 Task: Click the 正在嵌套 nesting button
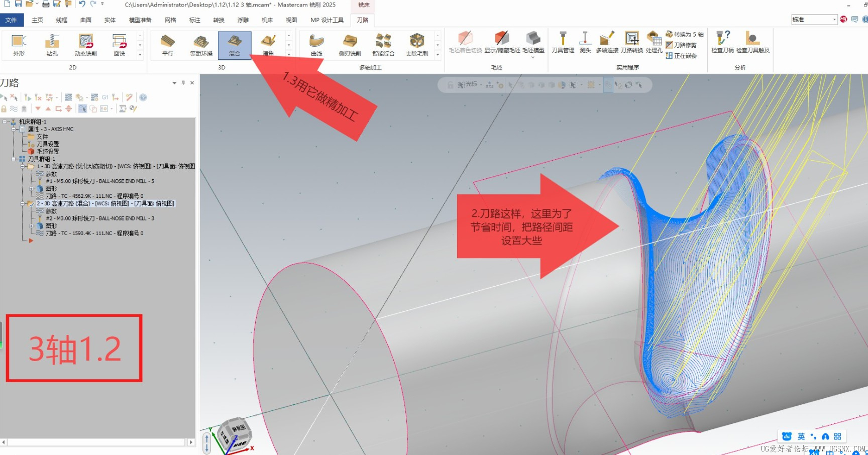pyautogui.click(x=681, y=56)
